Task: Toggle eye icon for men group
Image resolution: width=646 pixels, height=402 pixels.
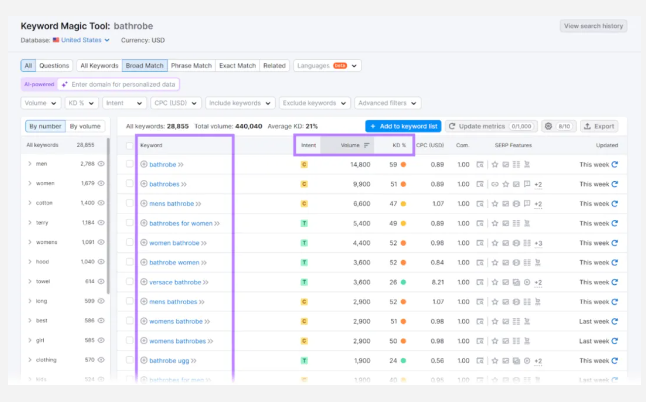Action: (x=101, y=164)
